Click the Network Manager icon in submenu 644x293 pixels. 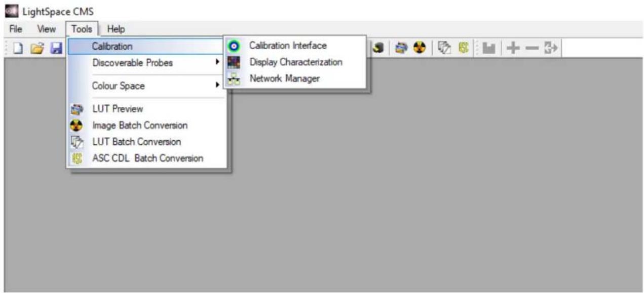[234, 79]
